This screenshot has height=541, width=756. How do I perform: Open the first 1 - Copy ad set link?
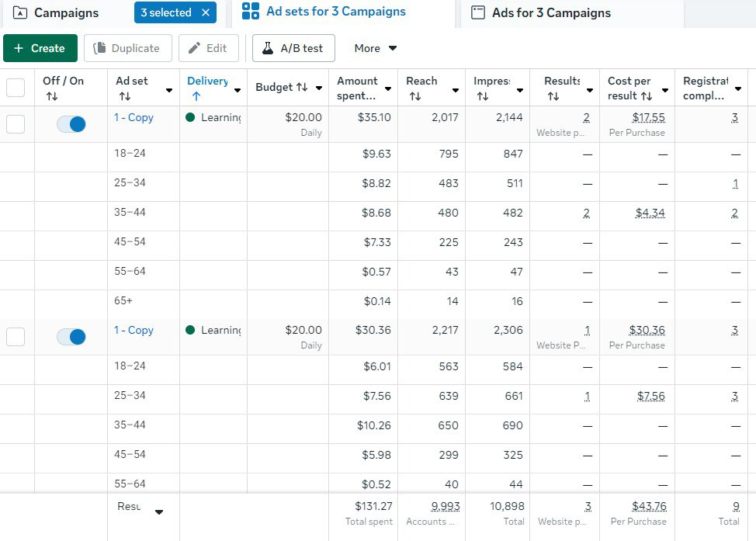(x=134, y=117)
